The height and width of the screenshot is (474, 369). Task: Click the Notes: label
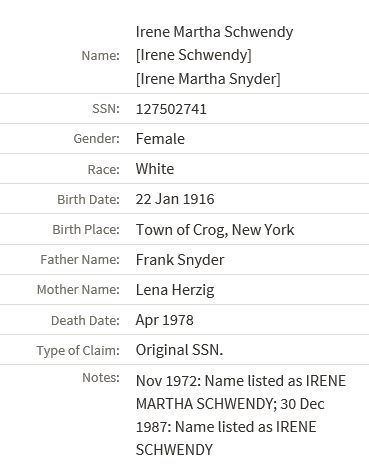click(101, 378)
